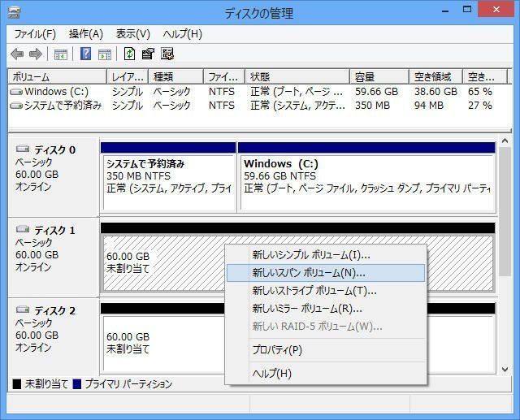Toggle the action pane toolbar icon
This screenshot has height=420, width=520.
(104, 54)
